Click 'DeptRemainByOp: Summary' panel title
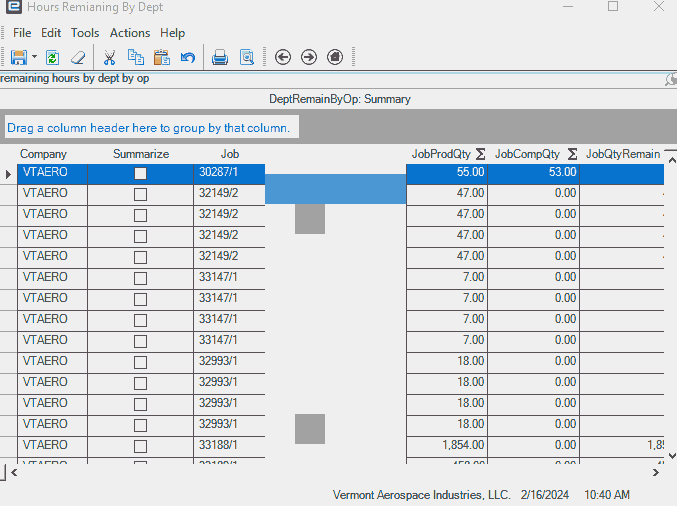 340,99
